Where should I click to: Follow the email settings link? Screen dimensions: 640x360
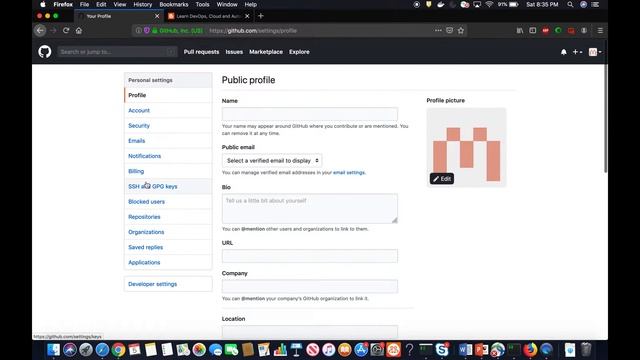[x=349, y=173]
